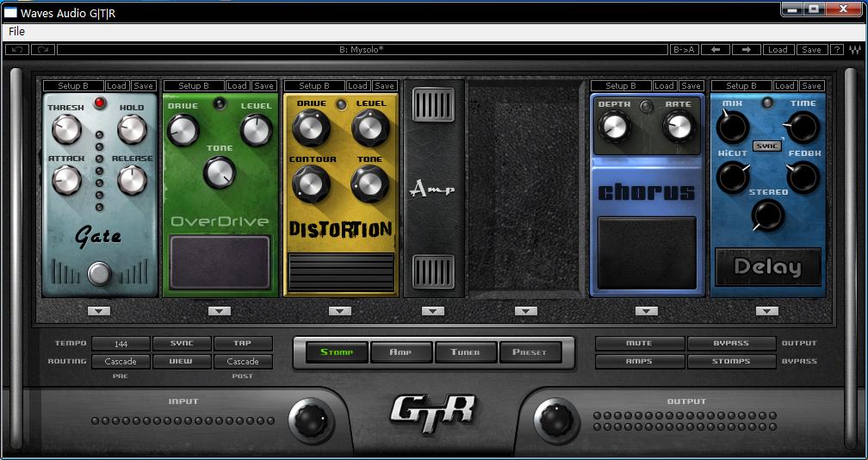This screenshot has height=460, width=868.
Task: Open selector arrow below Amp slot
Action: (433, 311)
